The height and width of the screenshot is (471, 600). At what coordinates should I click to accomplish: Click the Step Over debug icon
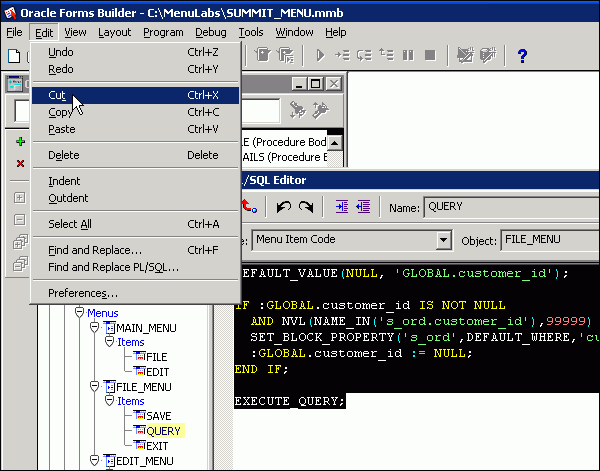pyautogui.click(x=364, y=55)
